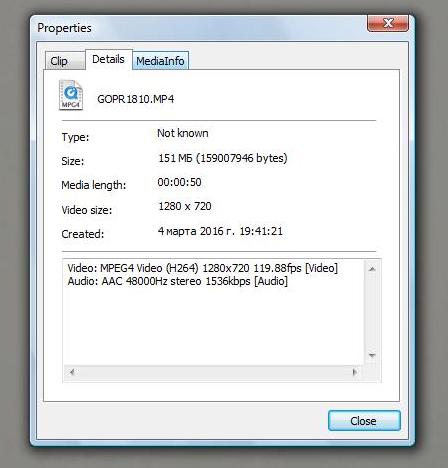This screenshot has width=448, height=468.
Task: Switch to the Clip tab
Action: (x=65, y=61)
